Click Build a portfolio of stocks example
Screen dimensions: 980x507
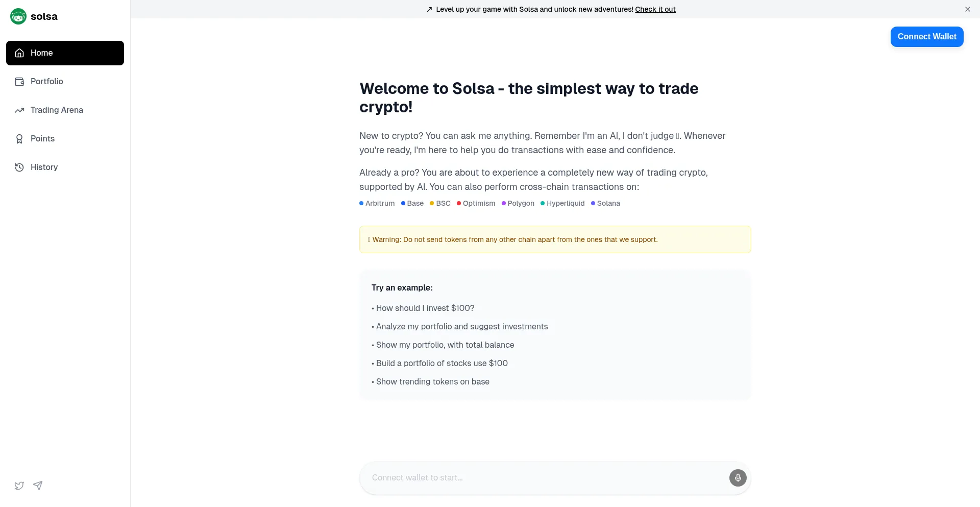click(x=442, y=363)
